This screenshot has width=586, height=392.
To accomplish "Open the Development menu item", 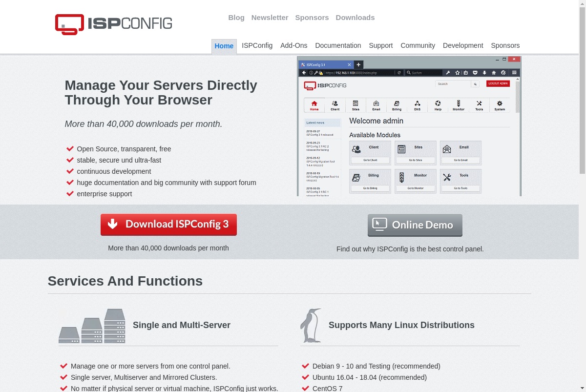I will pyautogui.click(x=463, y=45).
